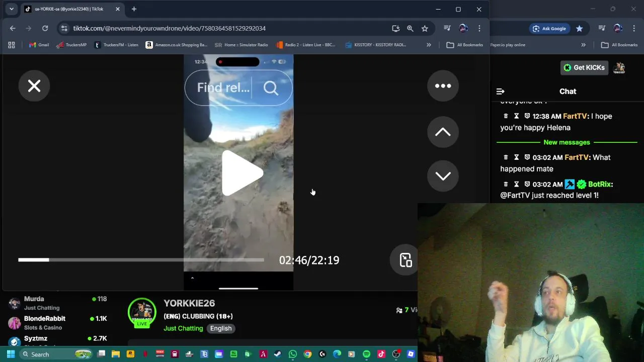Open the Just Chatting category link
The height and width of the screenshot is (362, 644).
(x=183, y=328)
